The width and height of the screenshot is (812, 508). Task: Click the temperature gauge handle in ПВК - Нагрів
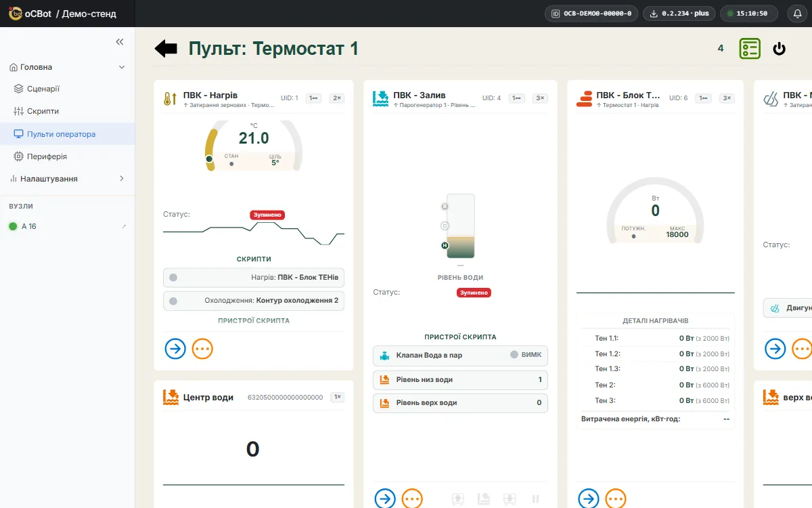(x=209, y=158)
